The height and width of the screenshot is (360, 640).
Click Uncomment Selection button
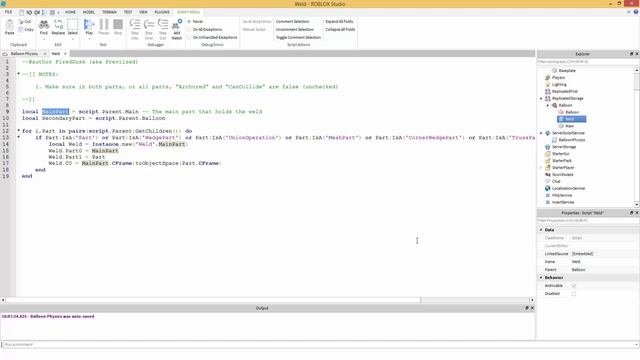[295, 29]
